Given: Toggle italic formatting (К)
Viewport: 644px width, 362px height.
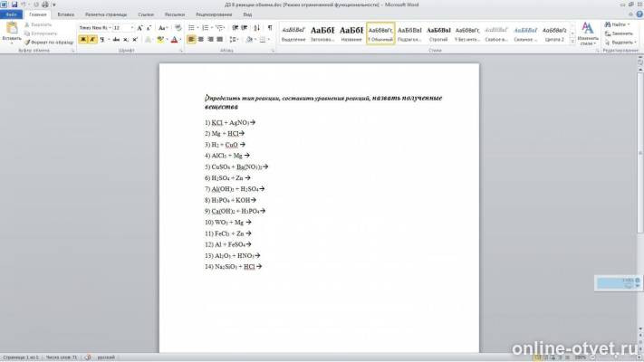Looking at the screenshot, I should (x=91, y=40).
